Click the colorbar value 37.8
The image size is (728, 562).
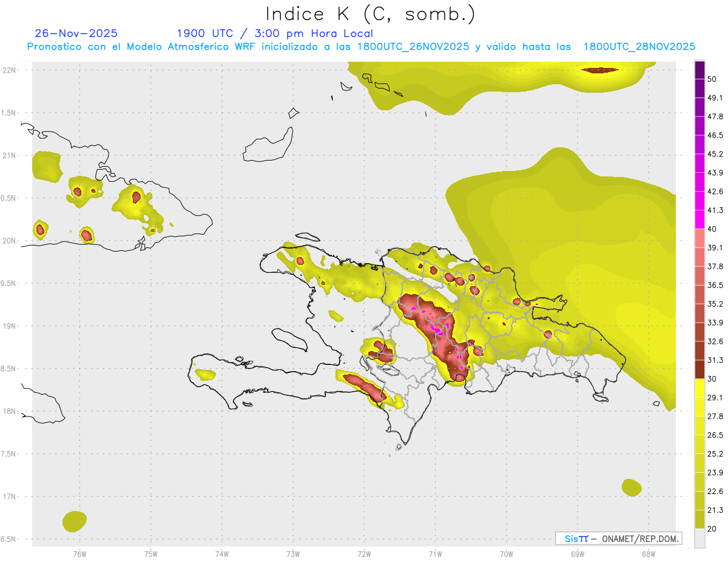click(x=715, y=266)
